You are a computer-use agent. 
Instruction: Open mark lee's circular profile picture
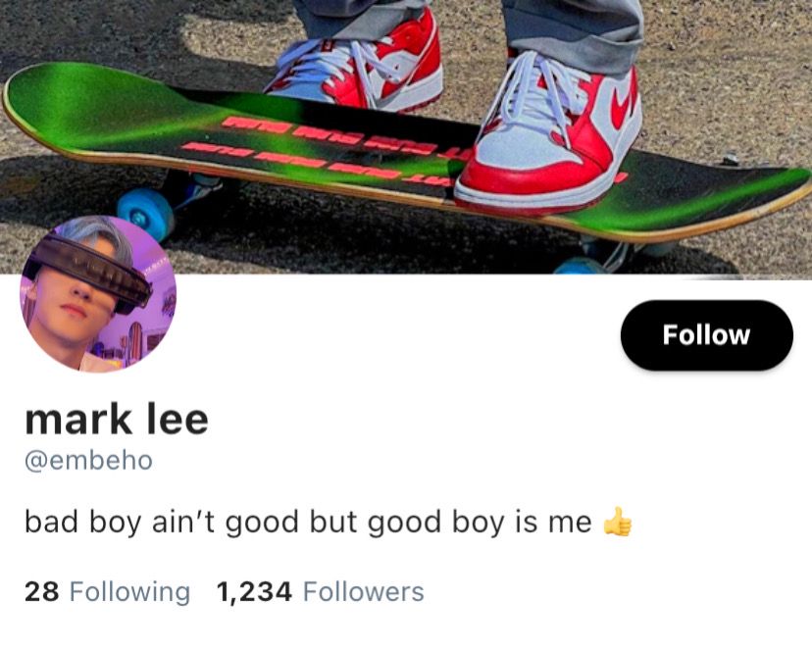[98, 294]
